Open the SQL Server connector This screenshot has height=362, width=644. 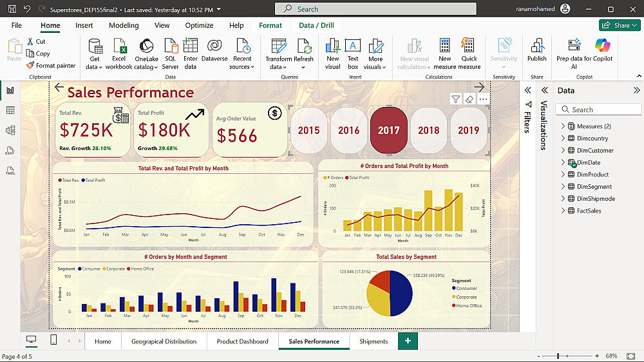(170, 46)
